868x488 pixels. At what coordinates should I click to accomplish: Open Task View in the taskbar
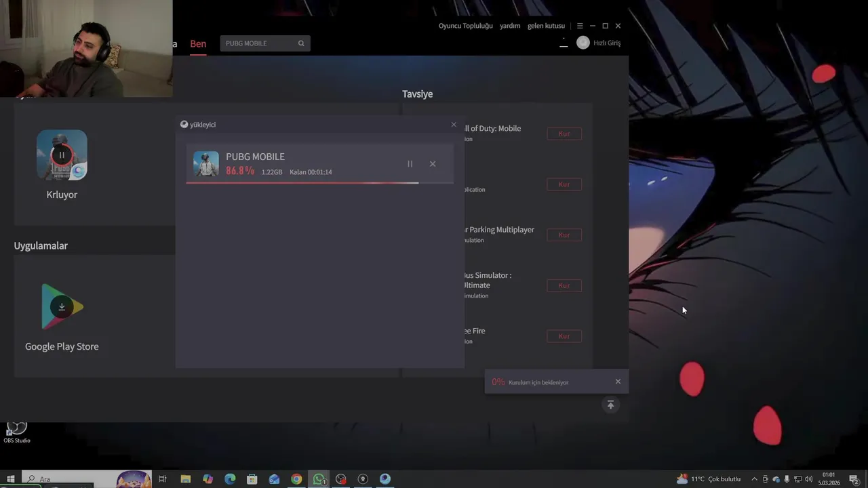point(163,479)
